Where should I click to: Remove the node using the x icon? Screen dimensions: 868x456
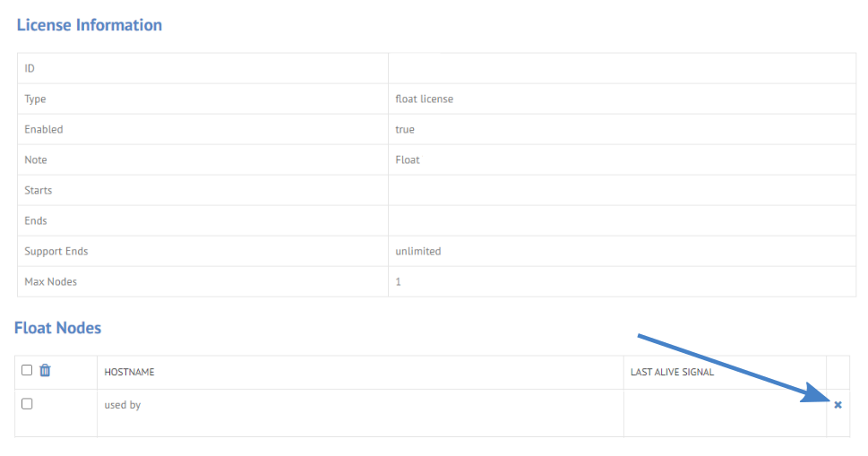pyautogui.click(x=838, y=405)
